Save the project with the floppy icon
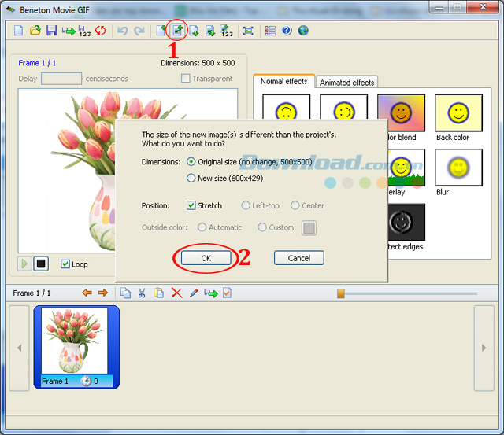The image size is (504, 435). pyautogui.click(x=51, y=31)
